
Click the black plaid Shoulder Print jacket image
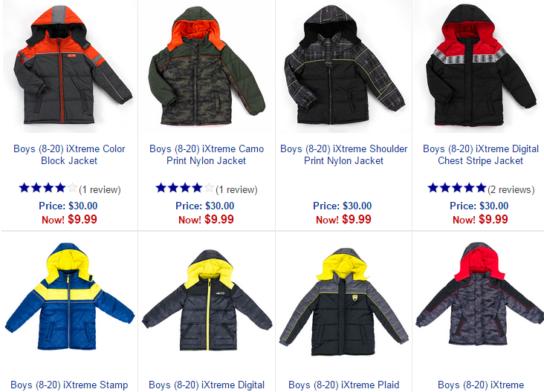coord(344,65)
